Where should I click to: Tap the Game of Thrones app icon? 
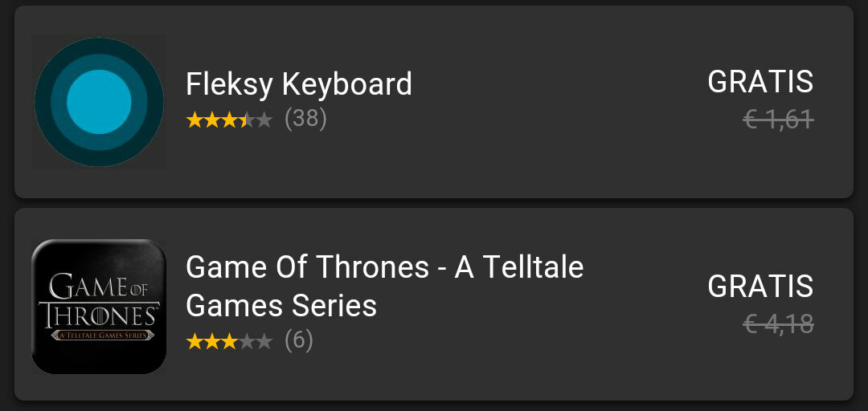pyautogui.click(x=99, y=306)
